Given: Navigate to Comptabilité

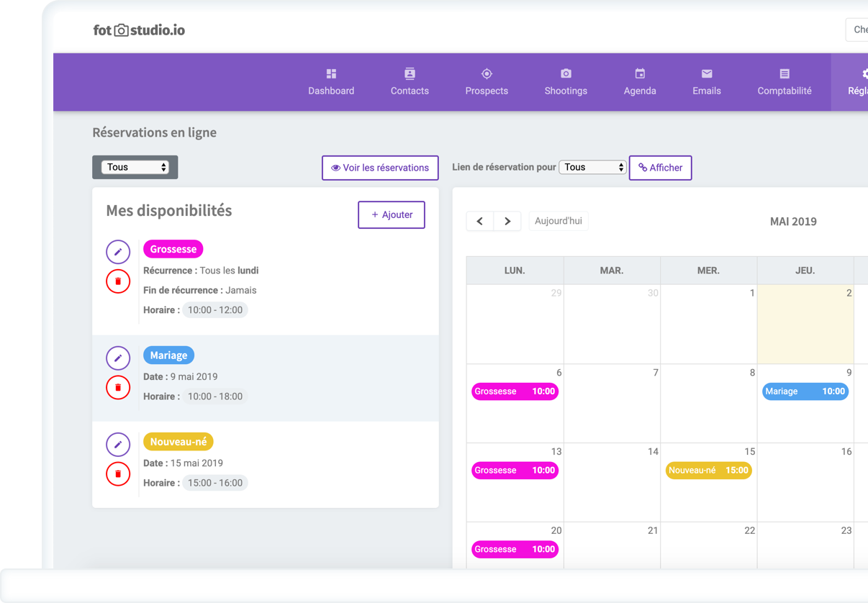Looking at the screenshot, I should (784, 82).
